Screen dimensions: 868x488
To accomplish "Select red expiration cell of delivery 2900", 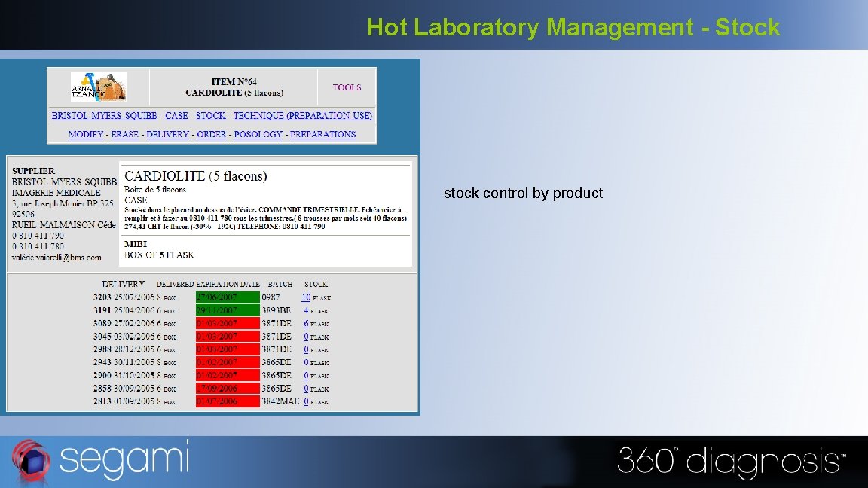I will [x=228, y=376].
